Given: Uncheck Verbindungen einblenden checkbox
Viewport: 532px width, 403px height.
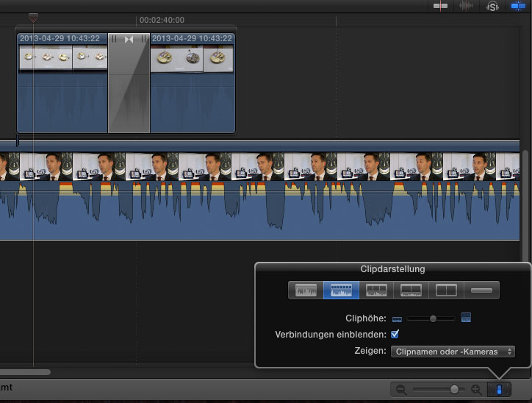Looking at the screenshot, I should 395,335.
